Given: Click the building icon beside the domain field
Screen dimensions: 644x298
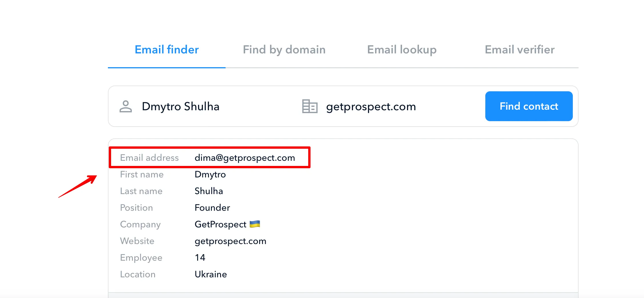Looking at the screenshot, I should click(x=310, y=107).
